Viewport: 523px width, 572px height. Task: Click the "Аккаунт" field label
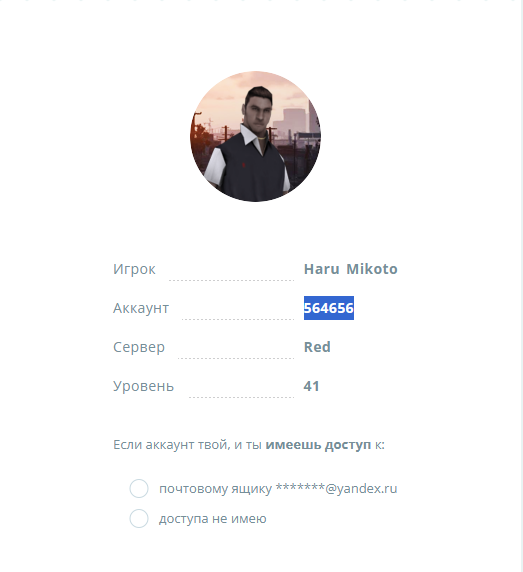[x=141, y=308]
